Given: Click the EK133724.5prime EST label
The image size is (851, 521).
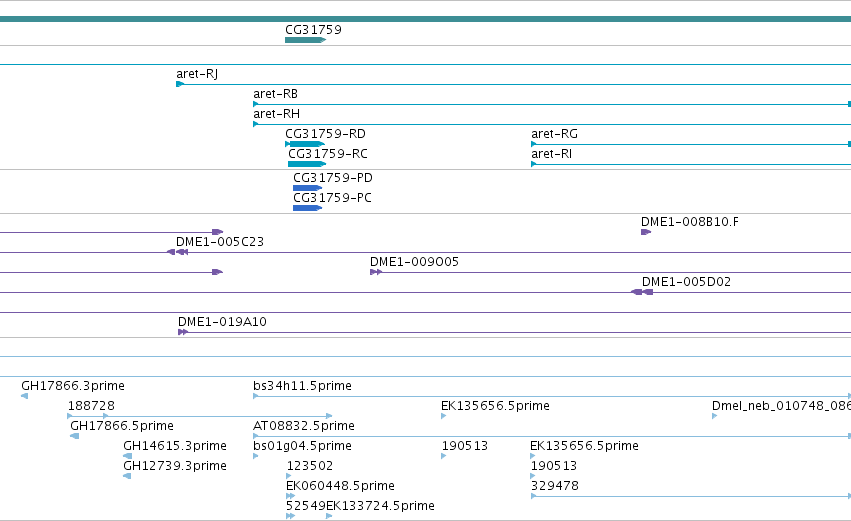Looking at the screenshot, I should (x=380, y=506).
